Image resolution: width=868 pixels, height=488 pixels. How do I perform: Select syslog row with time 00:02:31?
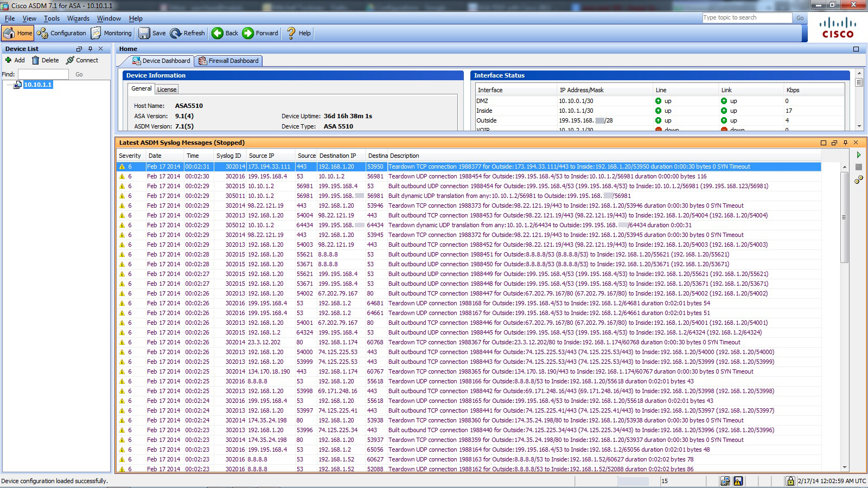coord(469,166)
